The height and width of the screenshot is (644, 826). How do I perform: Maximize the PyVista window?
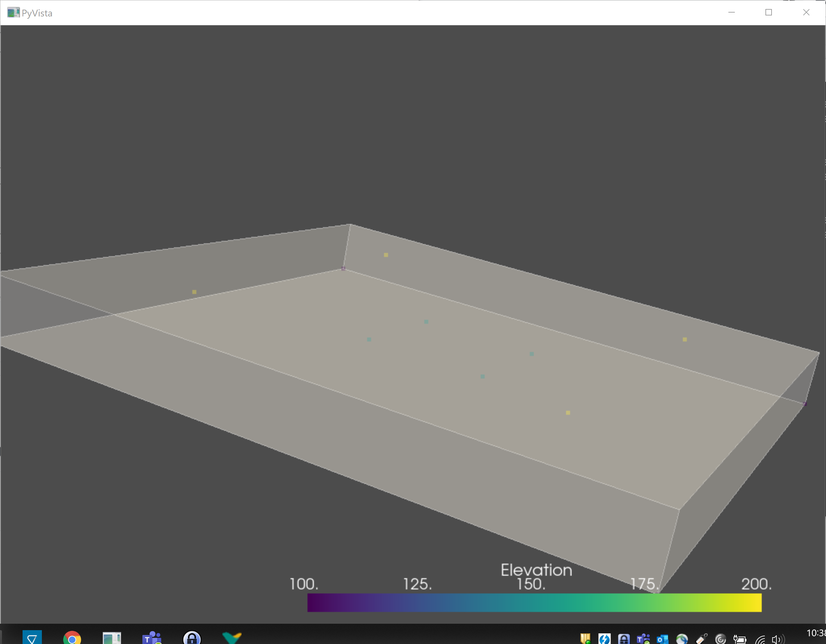(x=769, y=13)
